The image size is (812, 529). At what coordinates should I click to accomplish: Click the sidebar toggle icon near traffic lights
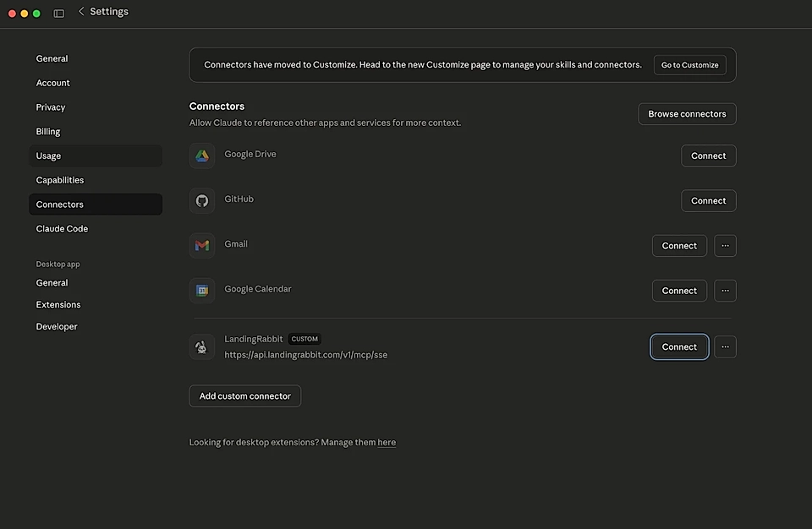click(58, 13)
